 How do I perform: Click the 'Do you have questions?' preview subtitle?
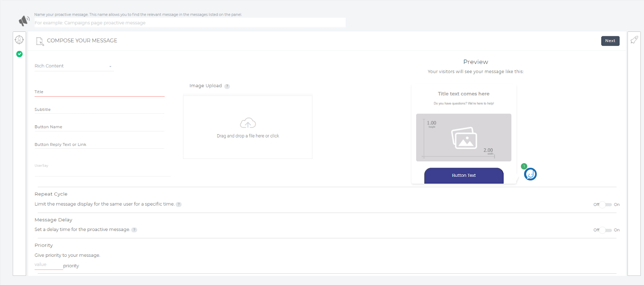click(464, 104)
